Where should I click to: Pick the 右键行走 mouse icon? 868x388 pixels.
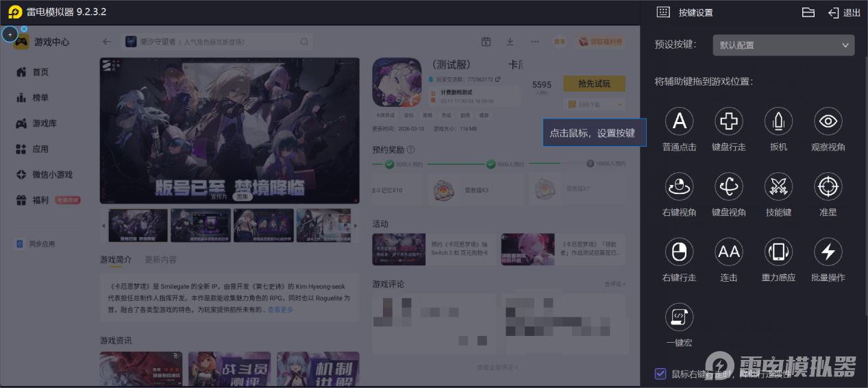coord(679,252)
